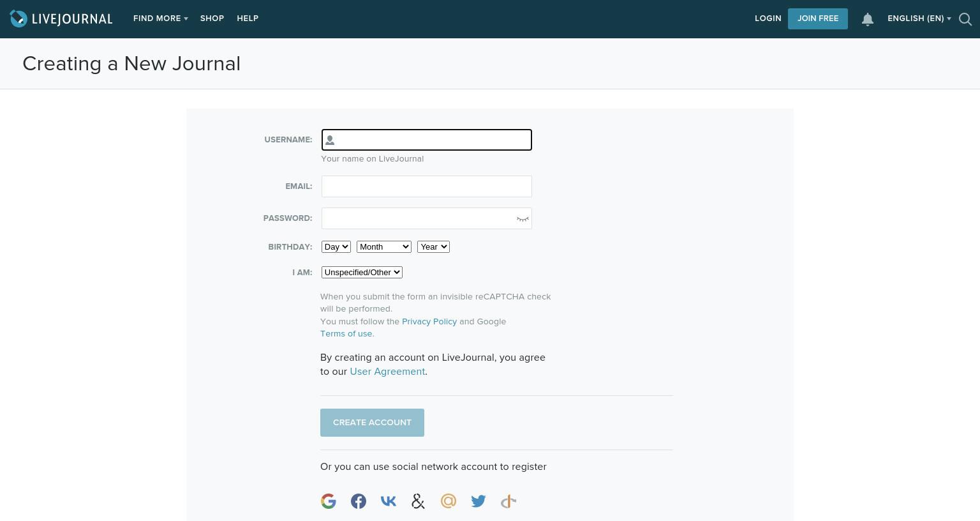Open the notifications bell
Viewport: 980px width, 521px height.
[x=867, y=19]
